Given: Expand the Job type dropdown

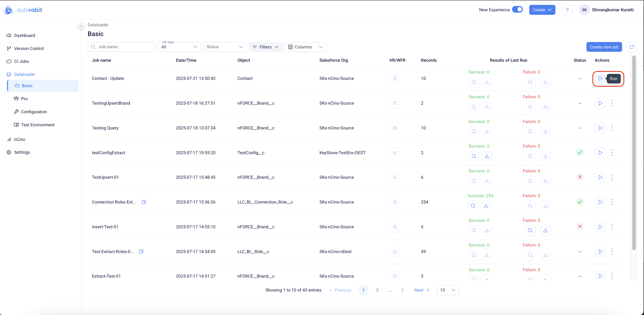Looking at the screenshot, I should coord(179,47).
